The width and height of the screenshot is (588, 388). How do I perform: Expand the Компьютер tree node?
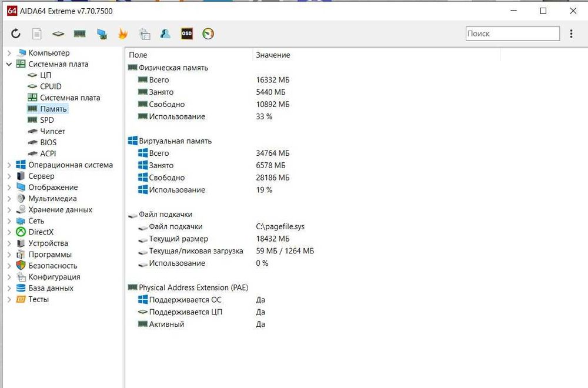[9, 53]
